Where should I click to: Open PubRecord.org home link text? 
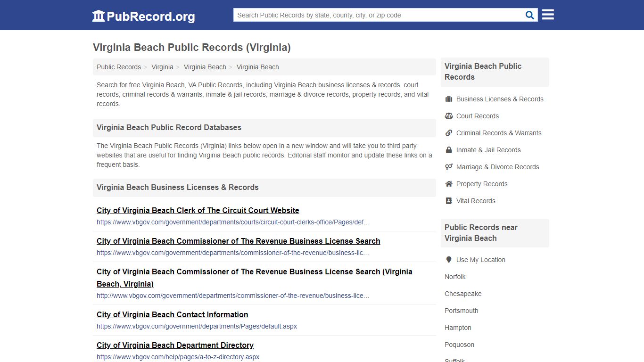point(151,16)
